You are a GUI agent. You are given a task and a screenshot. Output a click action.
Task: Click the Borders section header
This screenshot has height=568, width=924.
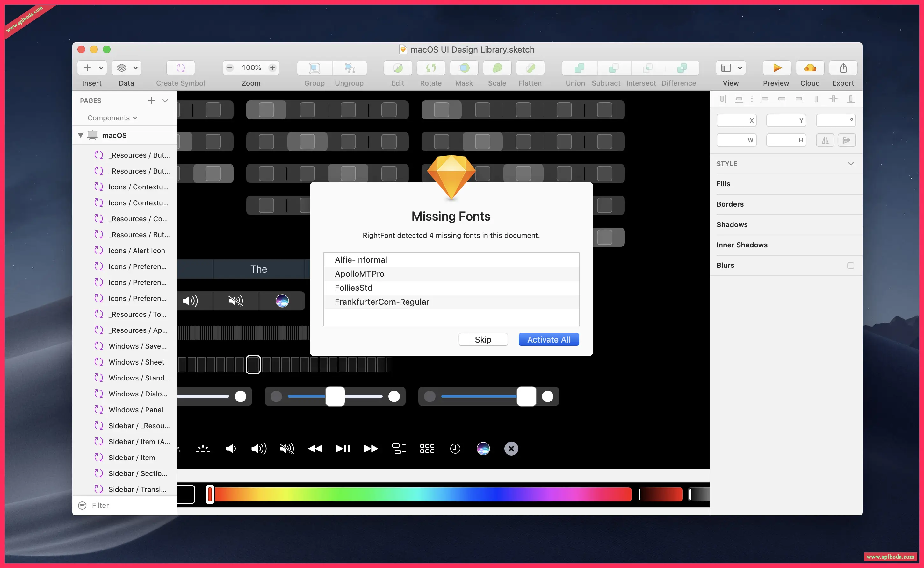pyautogui.click(x=730, y=204)
